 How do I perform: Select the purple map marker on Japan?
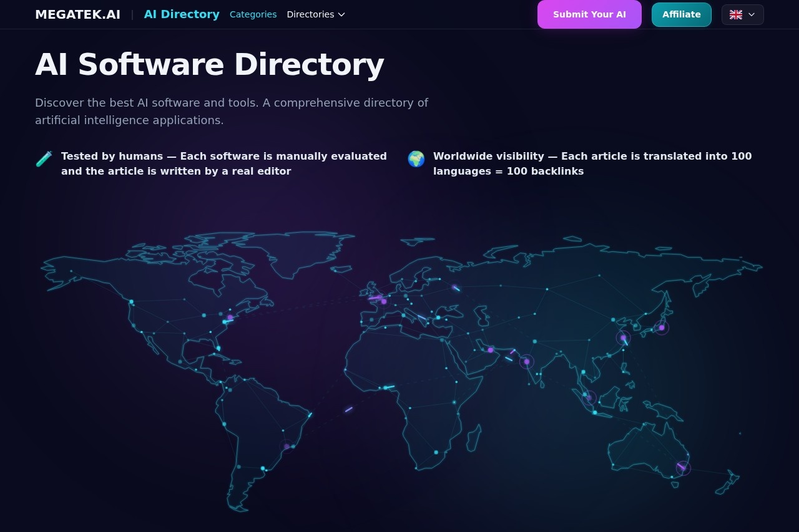point(662,327)
